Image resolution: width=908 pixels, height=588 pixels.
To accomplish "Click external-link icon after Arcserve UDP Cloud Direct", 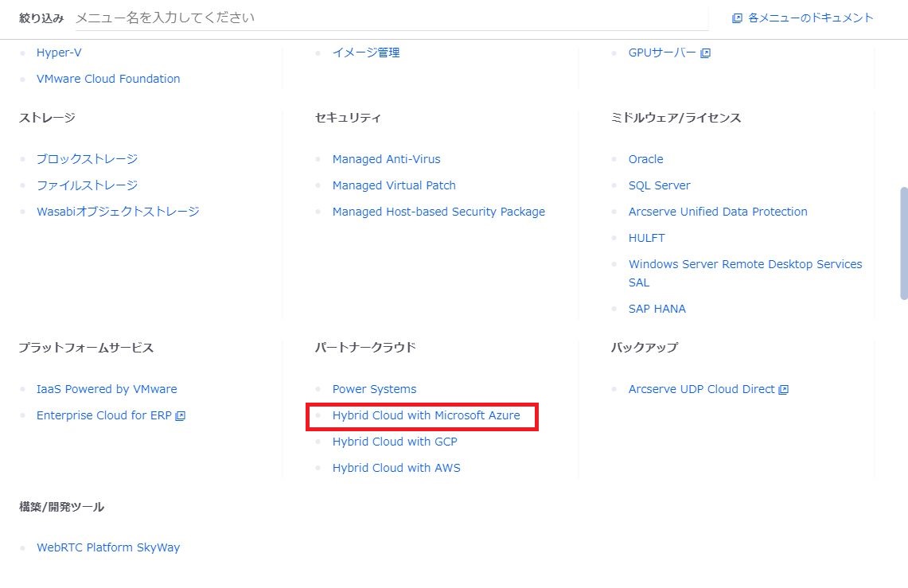I will click(784, 390).
